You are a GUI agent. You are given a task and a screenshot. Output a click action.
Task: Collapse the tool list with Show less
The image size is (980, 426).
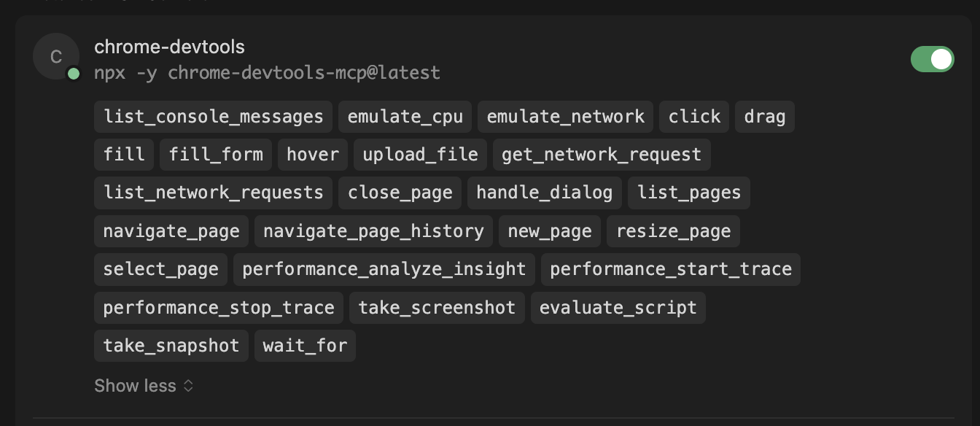tap(144, 386)
